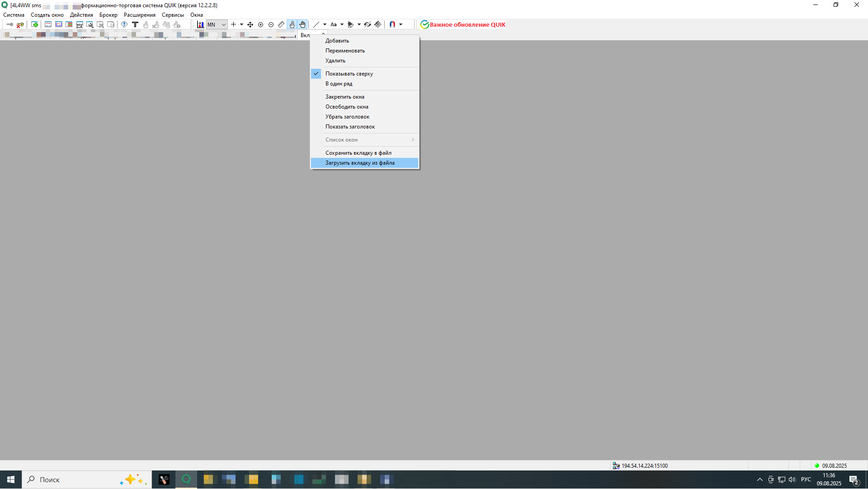Click the zoom in magnifier icon
Image resolution: width=868 pixels, height=489 pixels.
261,25
